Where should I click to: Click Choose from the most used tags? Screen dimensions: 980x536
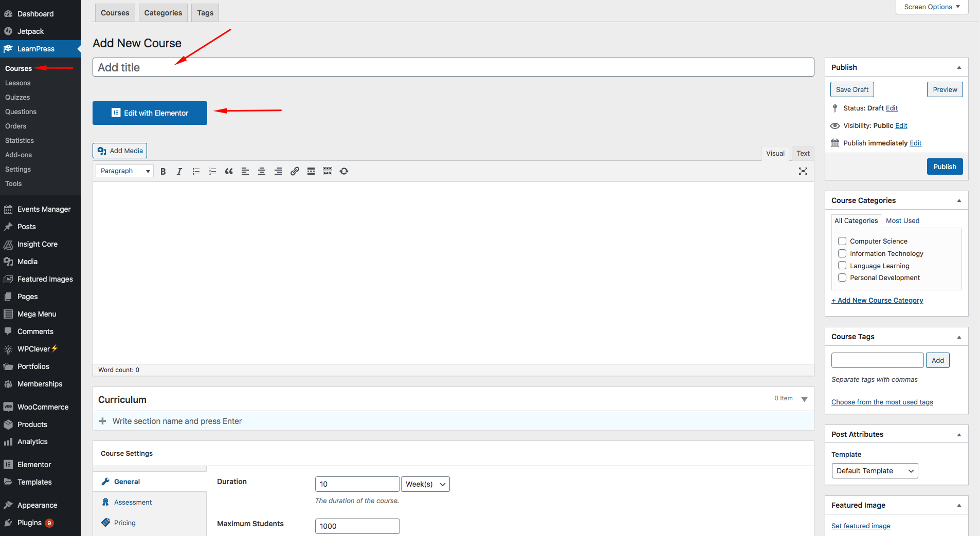[882, 402]
